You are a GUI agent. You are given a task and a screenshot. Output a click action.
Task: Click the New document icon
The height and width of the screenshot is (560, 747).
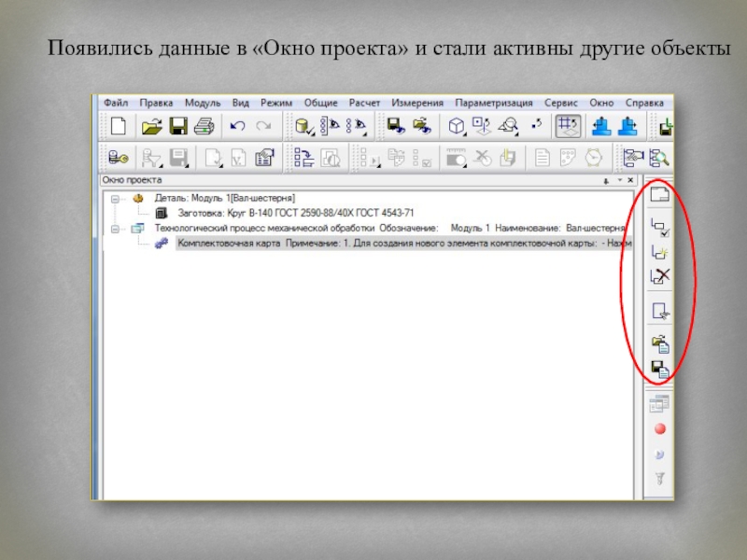tap(118, 127)
